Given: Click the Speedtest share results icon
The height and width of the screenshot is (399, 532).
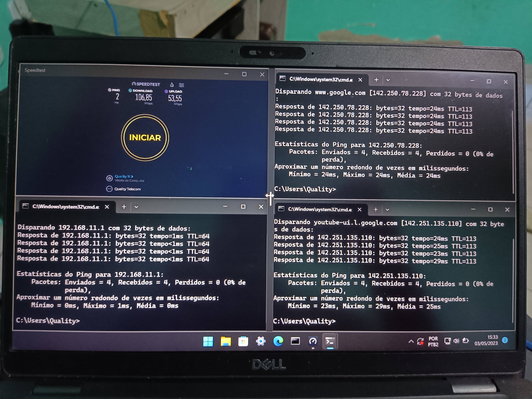Looking at the screenshot, I should 172,85.
